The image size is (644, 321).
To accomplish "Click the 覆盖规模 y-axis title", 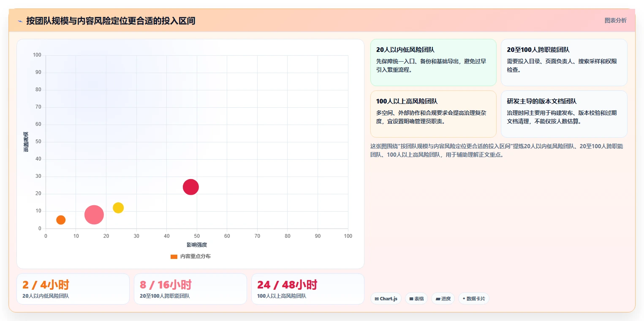I will [26, 142].
